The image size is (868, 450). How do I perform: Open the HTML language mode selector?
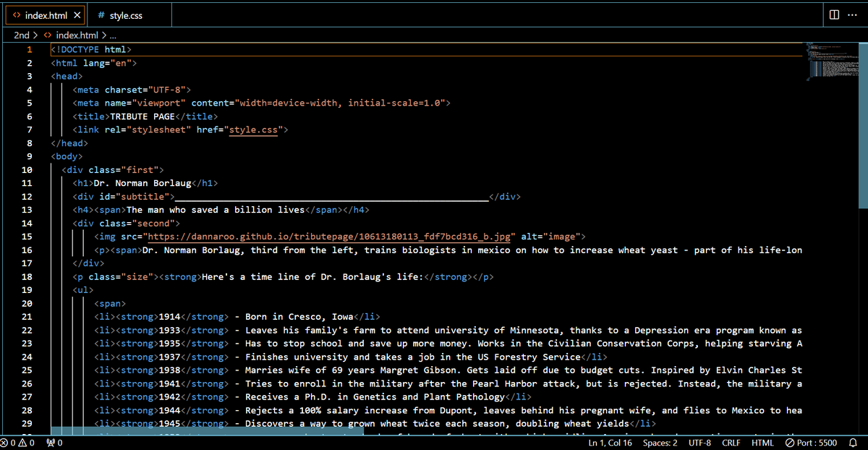[762, 443]
